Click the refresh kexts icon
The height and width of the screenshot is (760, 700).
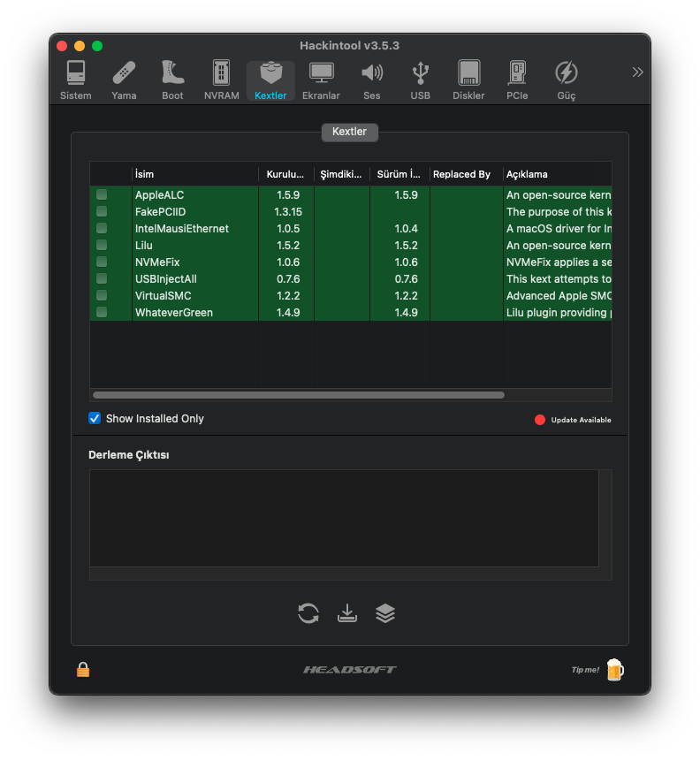click(x=308, y=613)
